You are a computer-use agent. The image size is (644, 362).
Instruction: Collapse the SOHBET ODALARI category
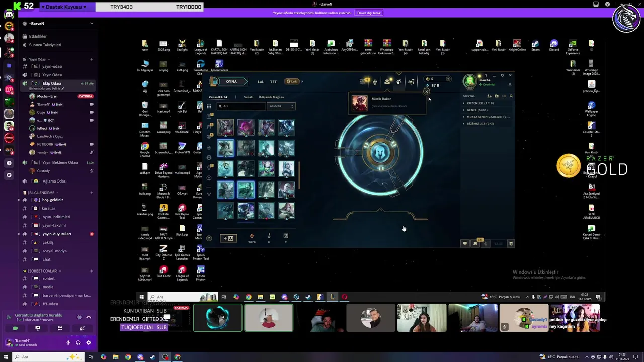[x=42, y=271]
